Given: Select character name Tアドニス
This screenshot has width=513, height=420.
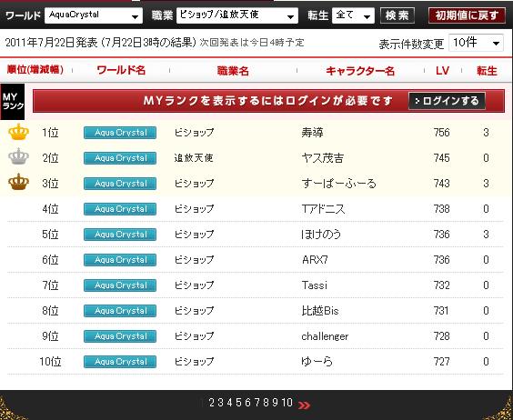Looking at the screenshot, I should tap(323, 209).
